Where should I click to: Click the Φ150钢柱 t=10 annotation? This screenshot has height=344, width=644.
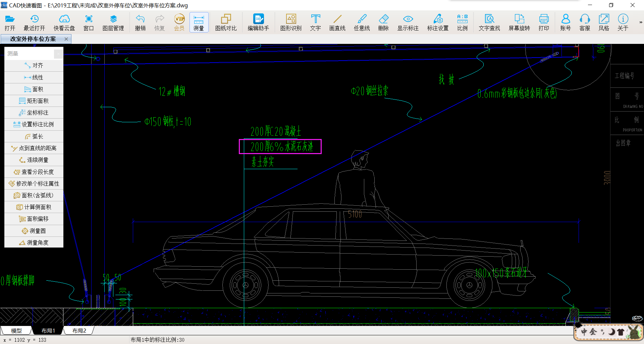click(x=168, y=121)
